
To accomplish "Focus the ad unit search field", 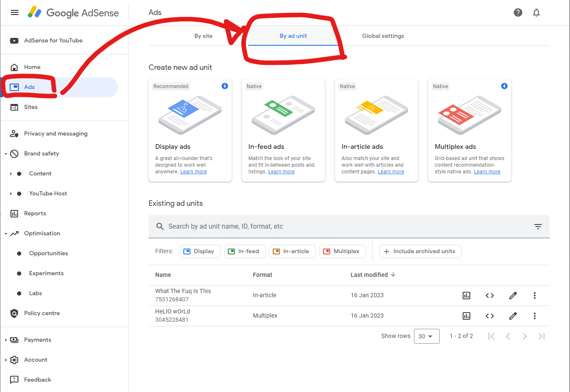I will coord(349,227).
